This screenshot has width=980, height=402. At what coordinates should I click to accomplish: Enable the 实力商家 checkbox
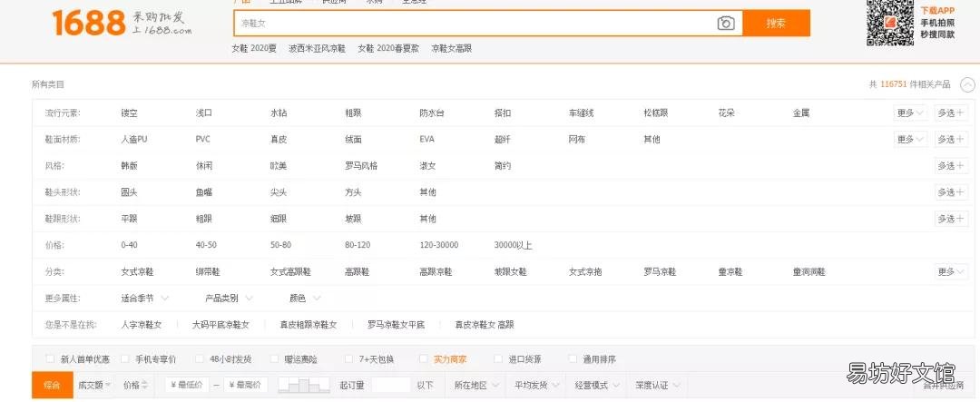pos(423,358)
